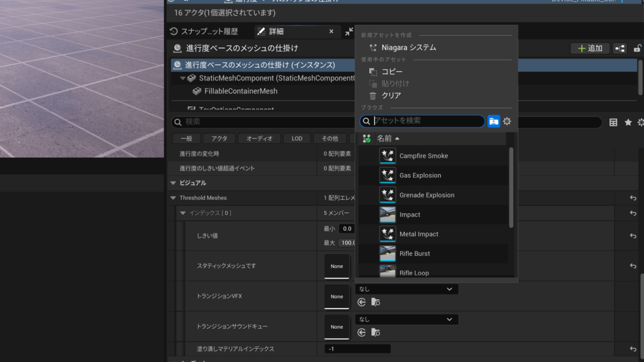This screenshot has height=362, width=644.
Task: Click the トランジションVFX None thumbnail
Action: coord(337,297)
